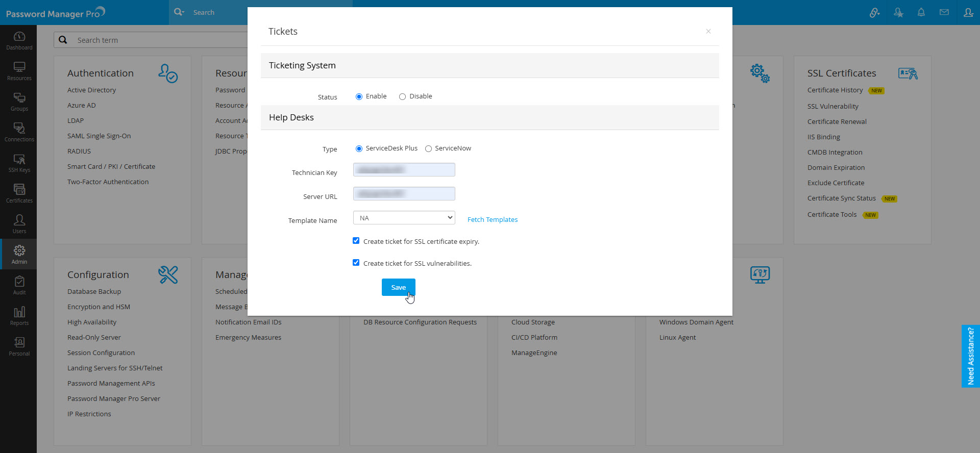The width and height of the screenshot is (980, 453).
Task: Open the Admin tab in sidebar
Action: 19,255
